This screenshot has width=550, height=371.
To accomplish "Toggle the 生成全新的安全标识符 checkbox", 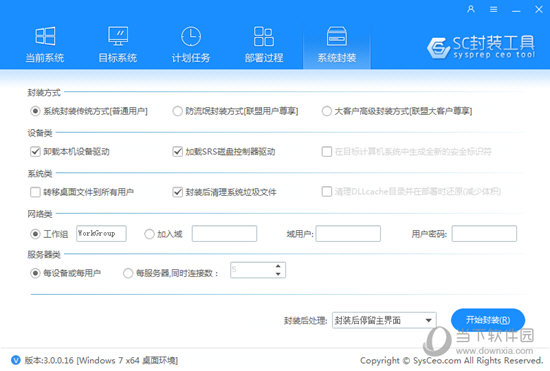I will point(327,151).
